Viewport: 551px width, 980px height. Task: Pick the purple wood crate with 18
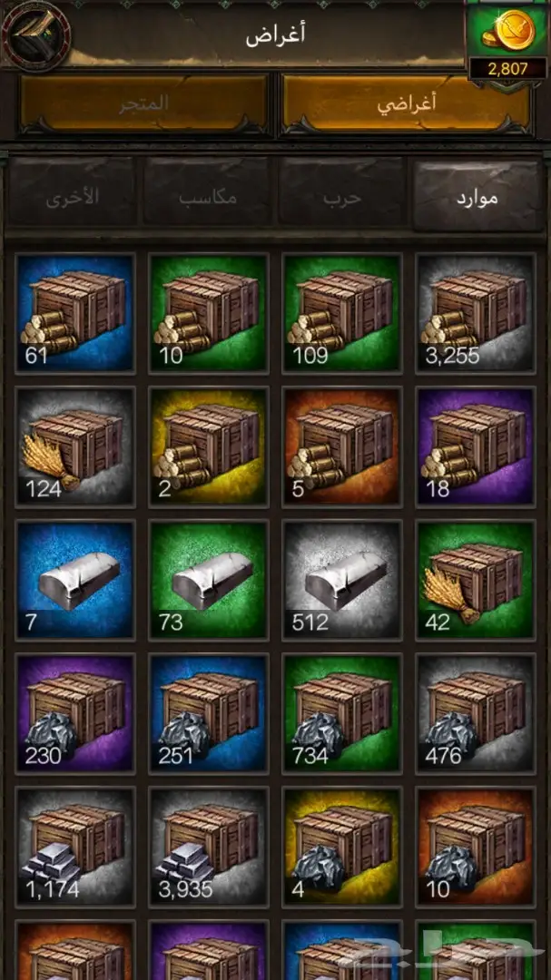tap(476, 446)
